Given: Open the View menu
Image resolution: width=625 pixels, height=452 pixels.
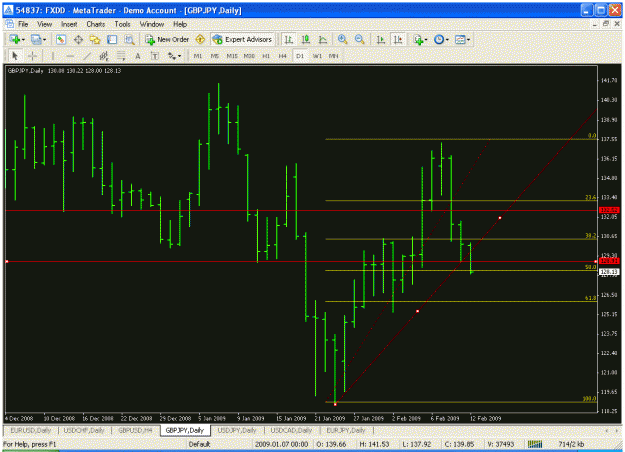Looking at the screenshot, I should 45,24.
